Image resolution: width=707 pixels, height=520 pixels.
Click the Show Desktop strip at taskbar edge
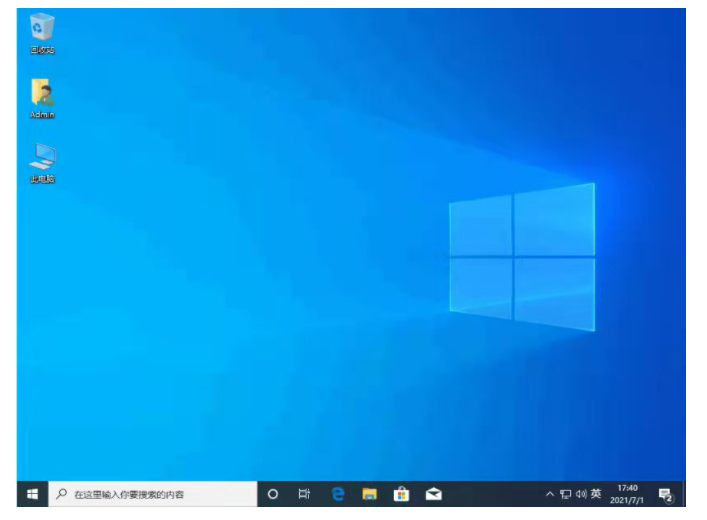click(x=684, y=494)
